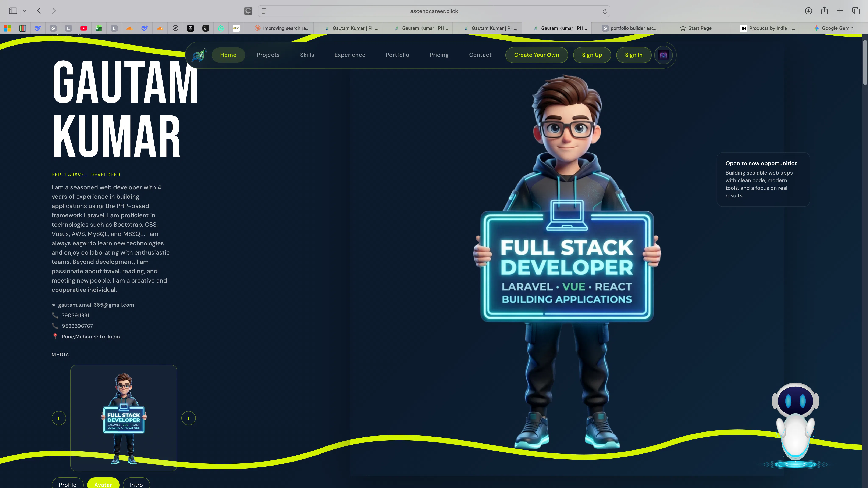Switch to the portfolio builder asc... tab
Screen dimensions: 868x488
point(630,28)
